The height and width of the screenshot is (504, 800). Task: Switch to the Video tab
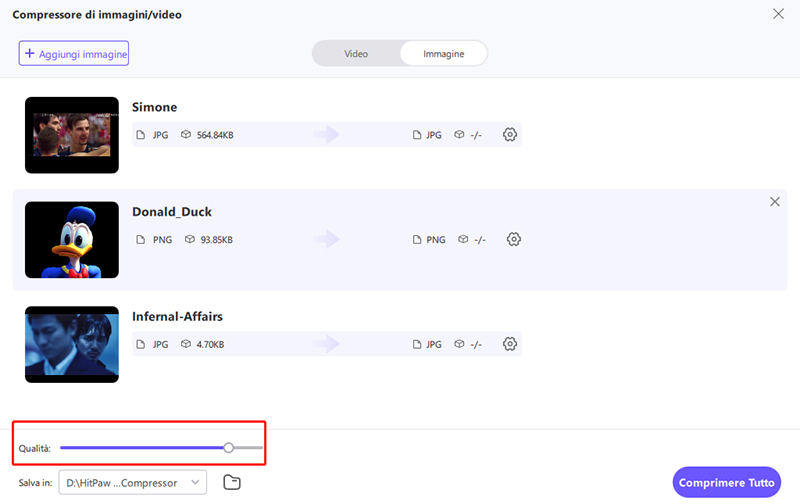[x=356, y=54]
